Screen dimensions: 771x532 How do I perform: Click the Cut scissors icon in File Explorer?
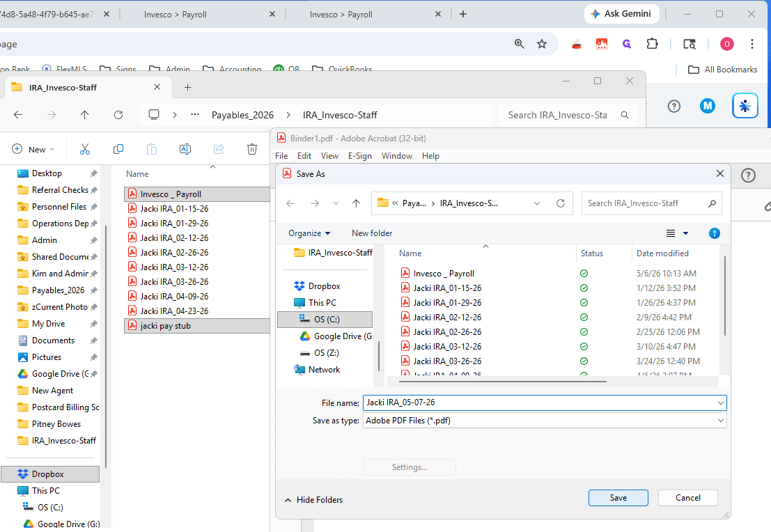[x=85, y=149]
